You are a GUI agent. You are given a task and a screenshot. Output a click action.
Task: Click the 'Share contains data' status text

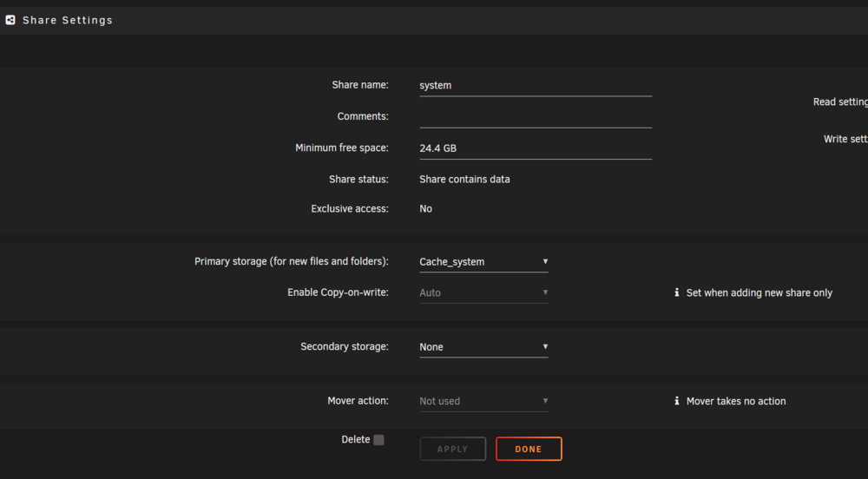[464, 180]
